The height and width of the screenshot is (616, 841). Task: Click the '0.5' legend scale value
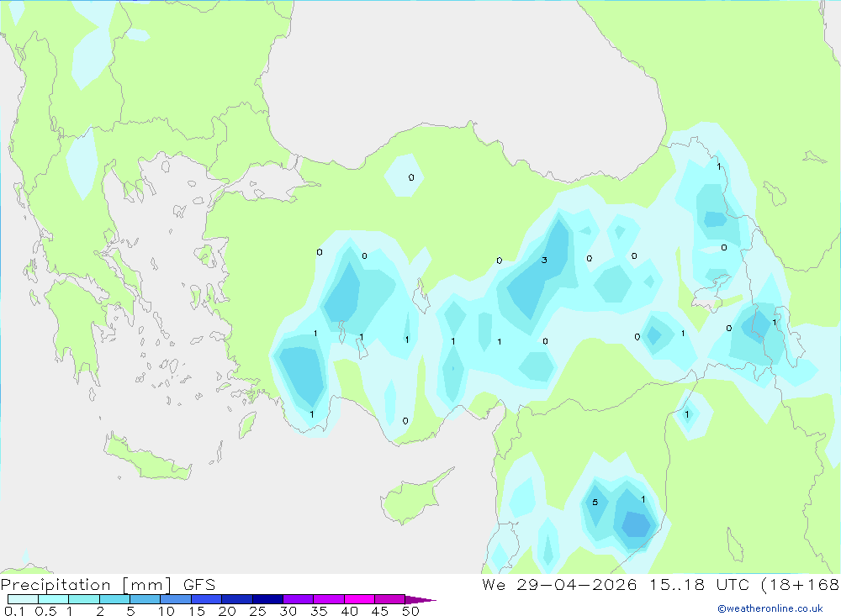coord(45,611)
